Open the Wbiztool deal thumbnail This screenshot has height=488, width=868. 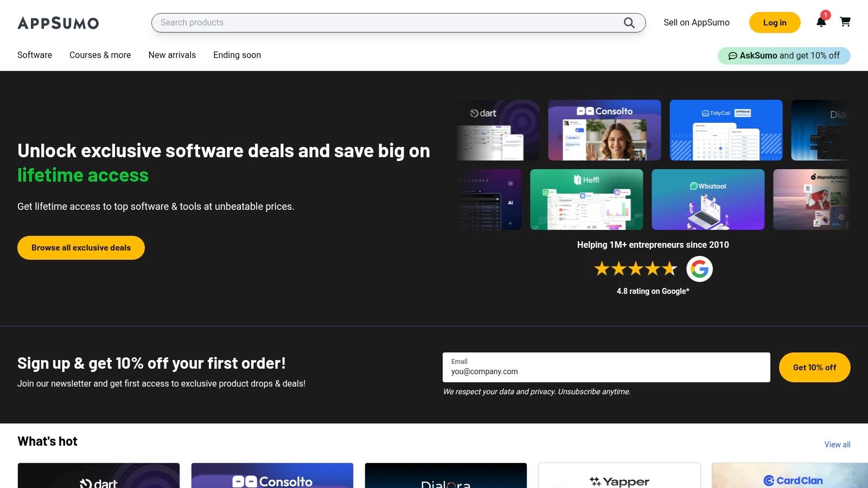(x=708, y=200)
